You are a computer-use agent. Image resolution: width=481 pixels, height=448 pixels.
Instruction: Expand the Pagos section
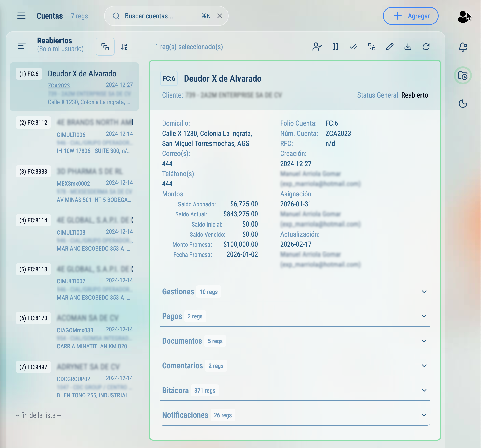[424, 316]
